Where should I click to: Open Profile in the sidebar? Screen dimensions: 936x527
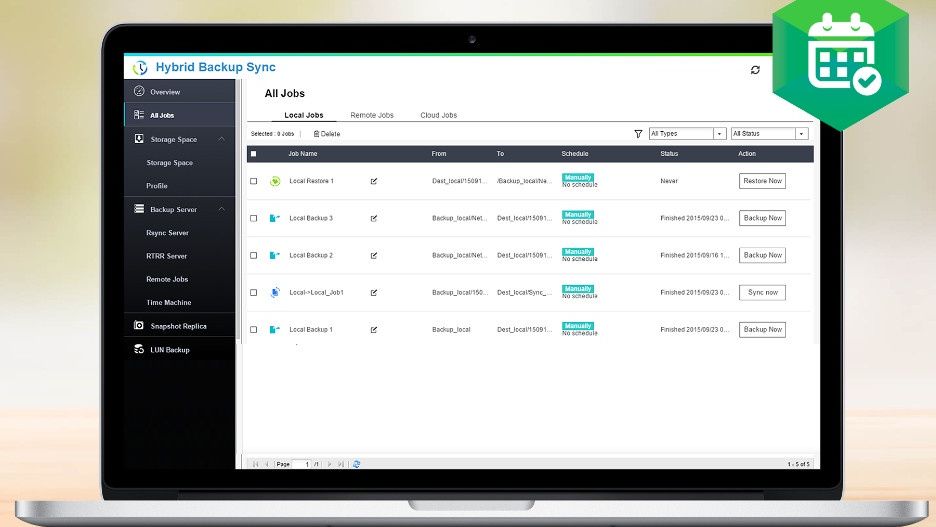(x=157, y=186)
